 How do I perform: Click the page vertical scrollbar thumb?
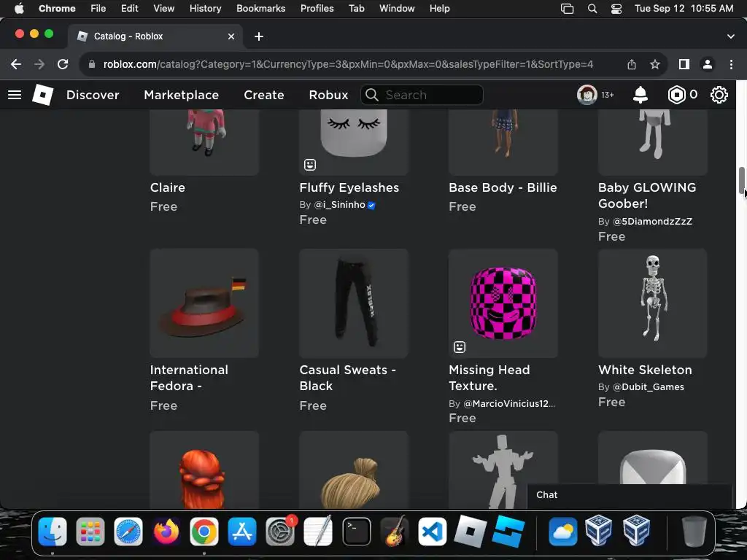tap(741, 181)
